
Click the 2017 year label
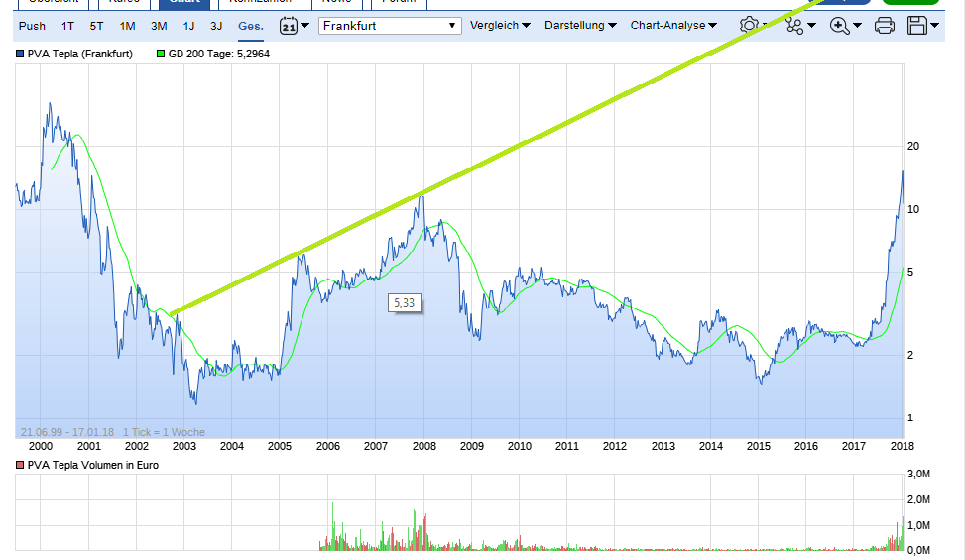pyautogui.click(x=854, y=446)
